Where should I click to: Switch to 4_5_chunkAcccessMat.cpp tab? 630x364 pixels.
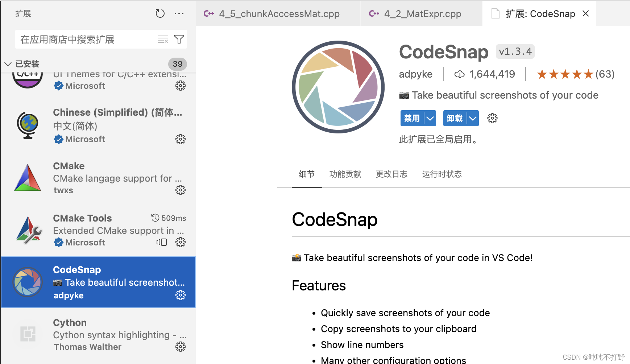(278, 14)
